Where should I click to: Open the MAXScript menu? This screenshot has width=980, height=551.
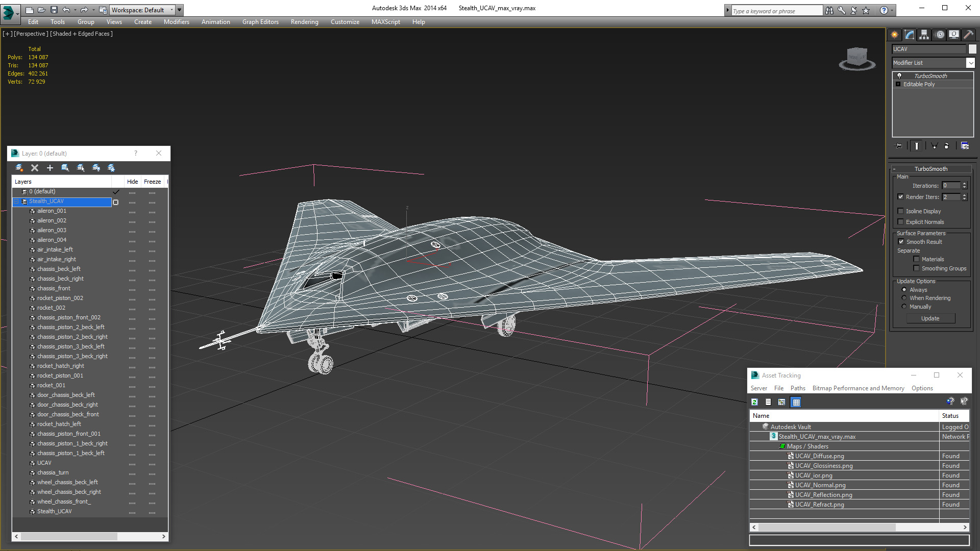[x=386, y=22]
